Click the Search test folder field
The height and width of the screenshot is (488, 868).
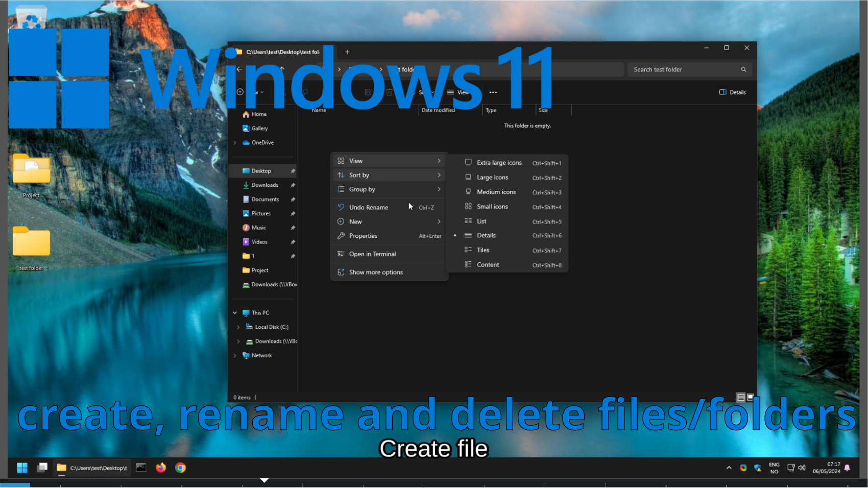(684, 70)
